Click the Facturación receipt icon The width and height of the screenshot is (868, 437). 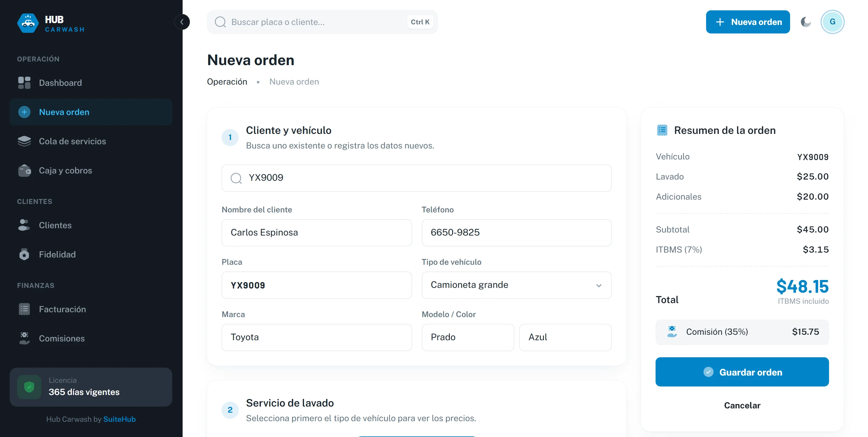[x=24, y=309]
